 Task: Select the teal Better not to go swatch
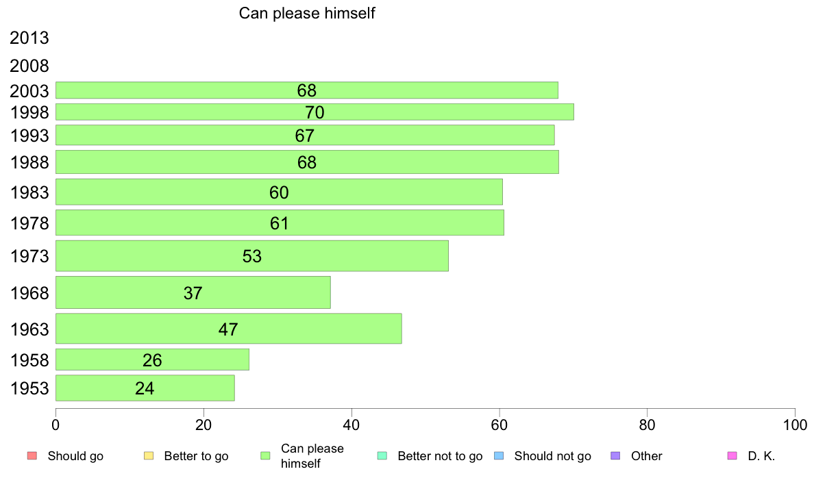click(382, 456)
